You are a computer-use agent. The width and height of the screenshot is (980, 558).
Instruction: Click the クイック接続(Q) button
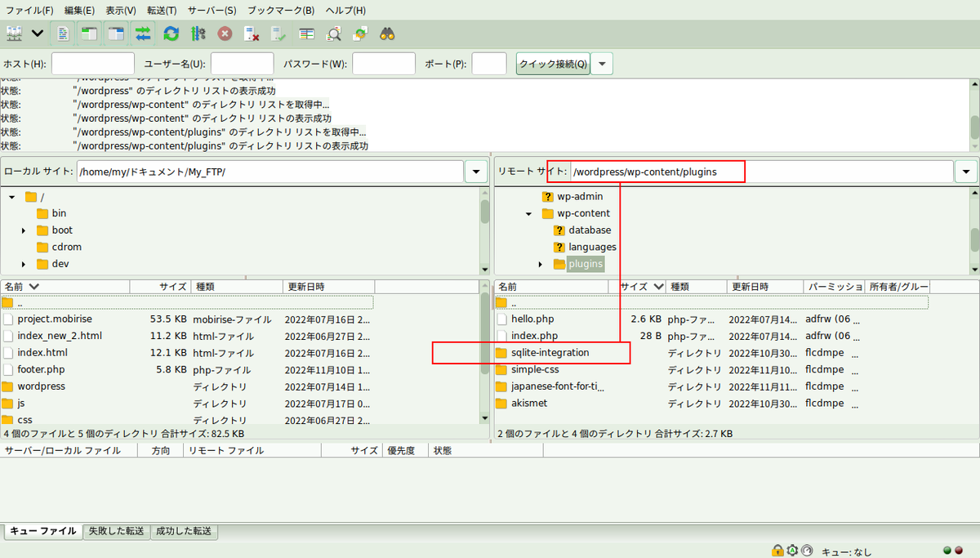pos(553,64)
